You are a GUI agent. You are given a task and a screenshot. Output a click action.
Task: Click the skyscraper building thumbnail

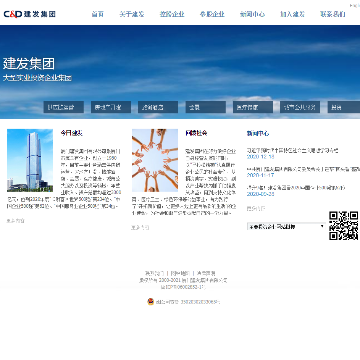30,160
